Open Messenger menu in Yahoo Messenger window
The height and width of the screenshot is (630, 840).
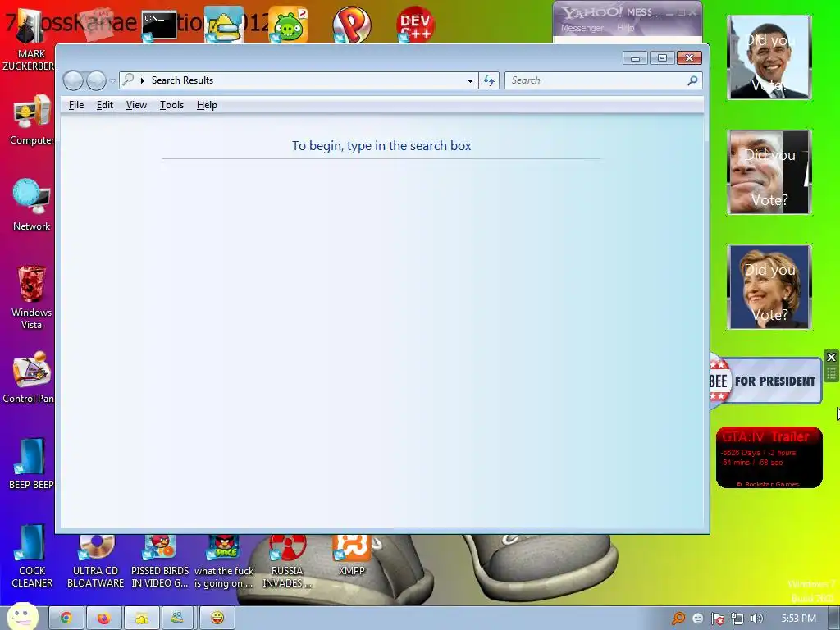pos(582,28)
